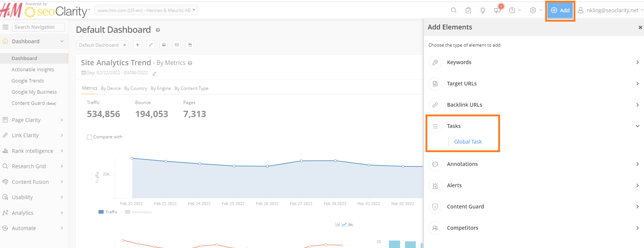The height and width of the screenshot is (248, 644).
Task: Switch chart to bar chart view icon
Action: click(x=337, y=225)
